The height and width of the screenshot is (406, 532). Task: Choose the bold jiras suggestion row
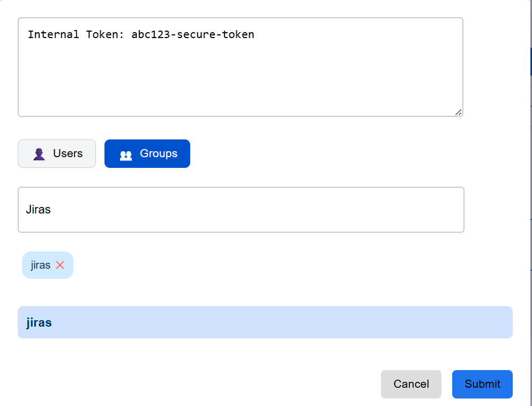click(265, 322)
